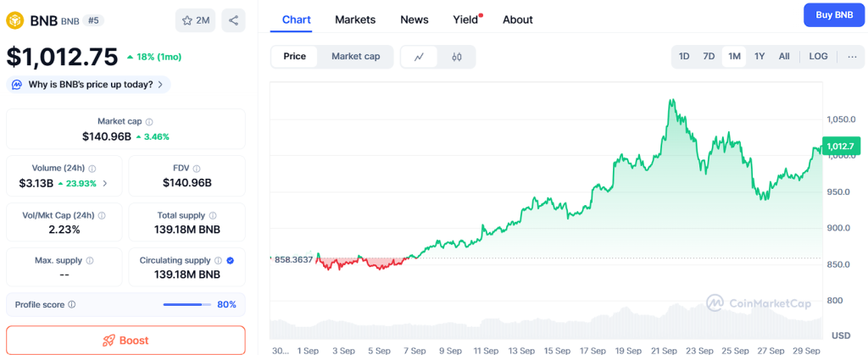Click the Total supply info icon
The height and width of the screenshot is (355, 868).
[x=213, y=215]
